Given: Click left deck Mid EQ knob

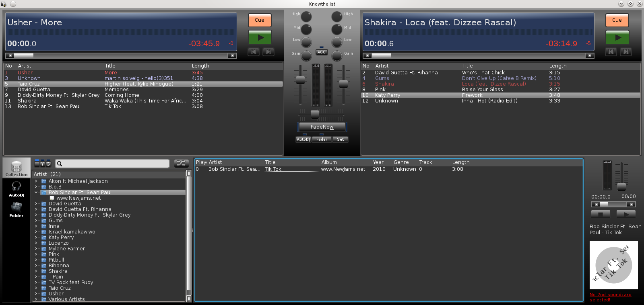Looking at the screenshot, I should point(306,29).
